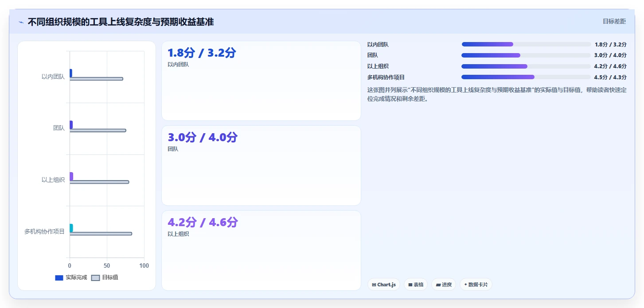Open the 4.2分 / 4.6分 data card

click(261, 250)
